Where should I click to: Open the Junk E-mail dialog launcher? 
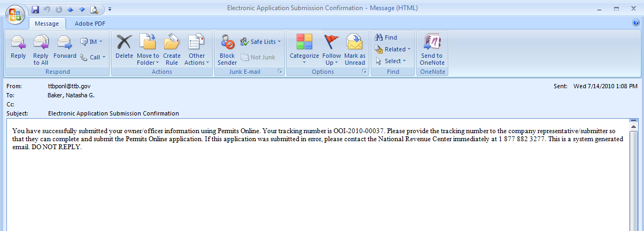(280, 71)
